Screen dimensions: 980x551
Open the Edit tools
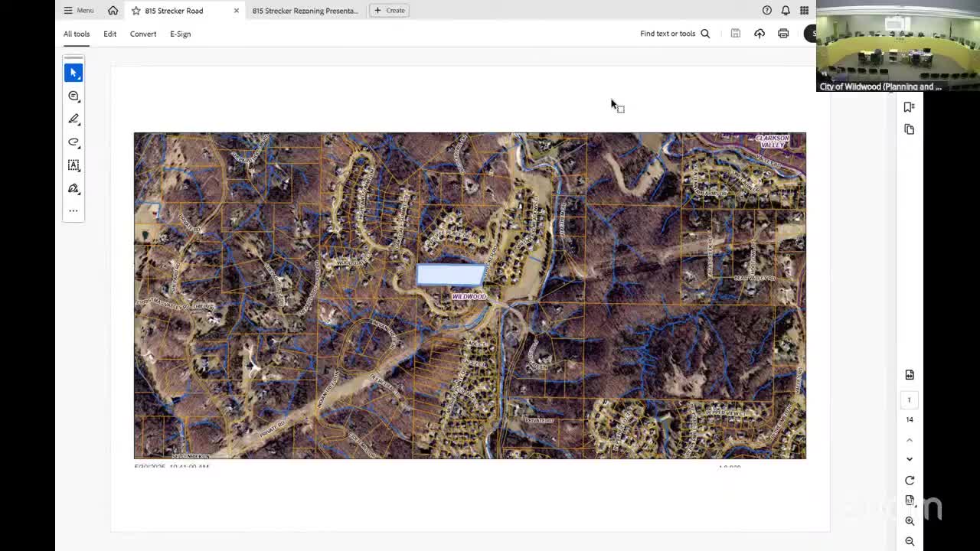coord(110,34)
